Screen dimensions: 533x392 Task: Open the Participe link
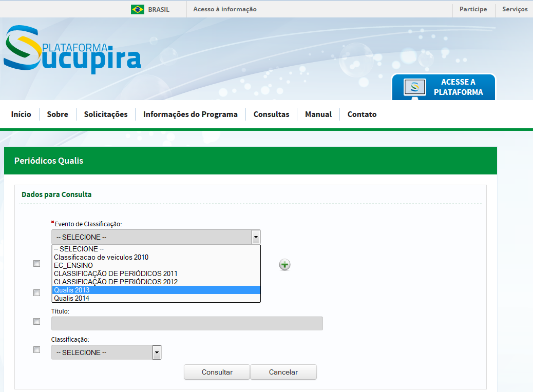(473, 9)
